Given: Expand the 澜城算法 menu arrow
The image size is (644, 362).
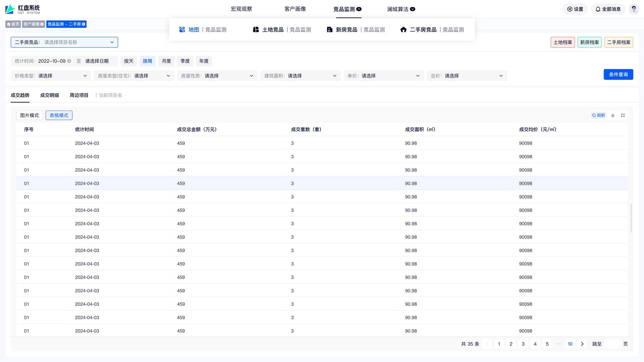Looking at the screenshot, I should [413, 9].
